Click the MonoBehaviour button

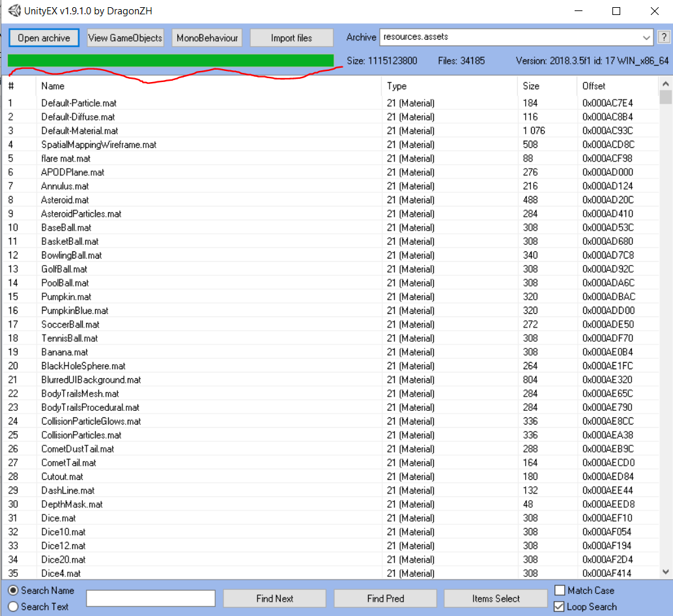207,38
